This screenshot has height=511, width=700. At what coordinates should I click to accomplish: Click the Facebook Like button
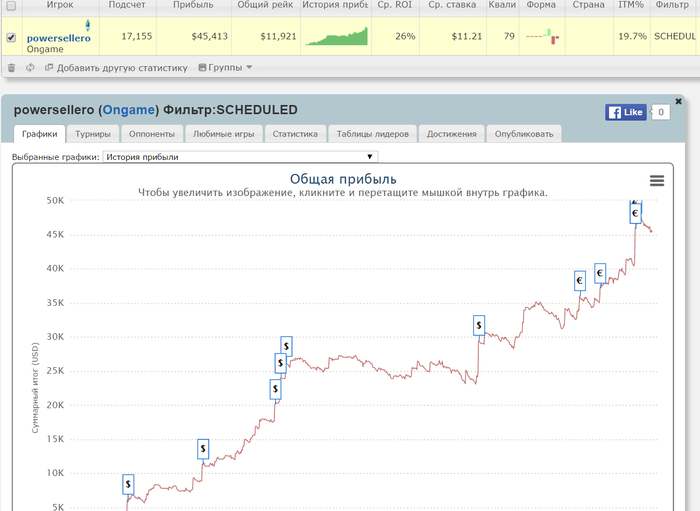click(626, 112)
